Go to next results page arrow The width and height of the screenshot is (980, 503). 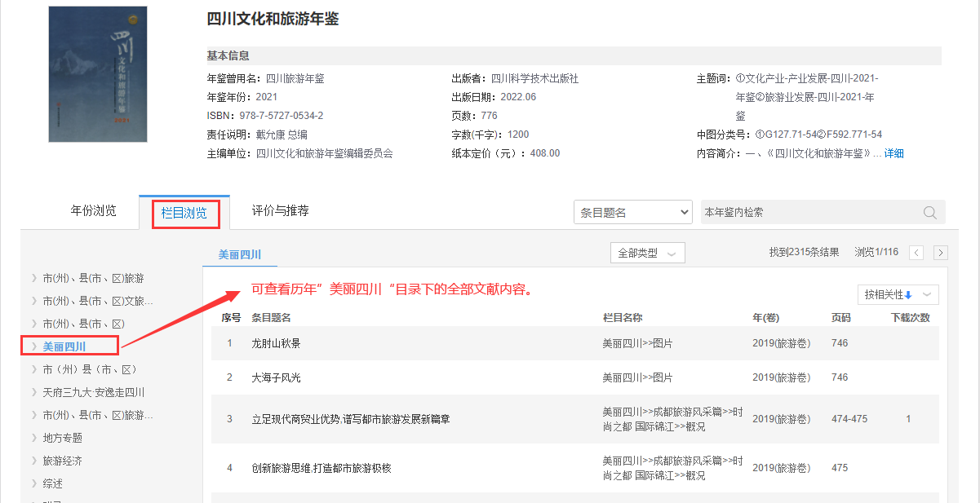pyautogui.click(x=940, y=253)
